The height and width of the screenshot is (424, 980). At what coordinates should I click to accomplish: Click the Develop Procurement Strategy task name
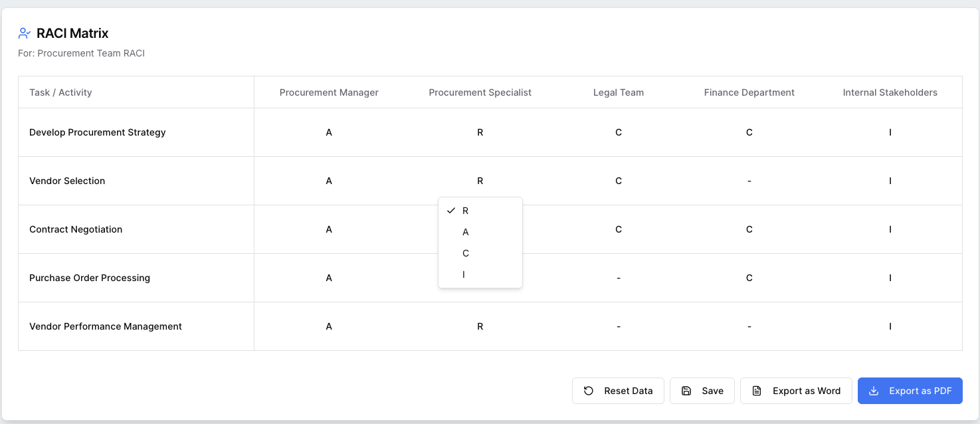(98, 132)
